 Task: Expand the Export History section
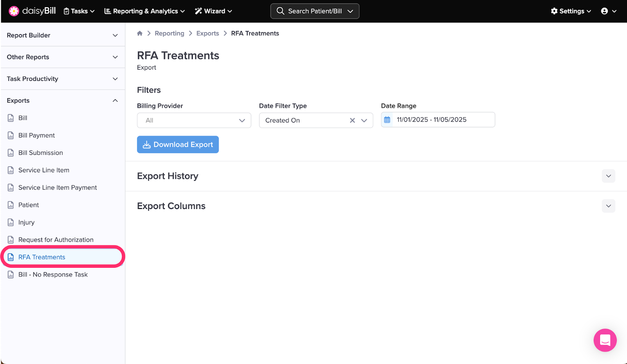tap(608, 176)
